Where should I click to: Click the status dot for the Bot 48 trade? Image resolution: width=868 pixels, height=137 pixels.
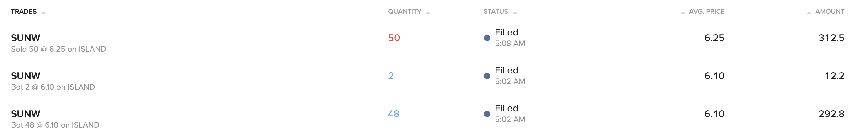[487, 114]
